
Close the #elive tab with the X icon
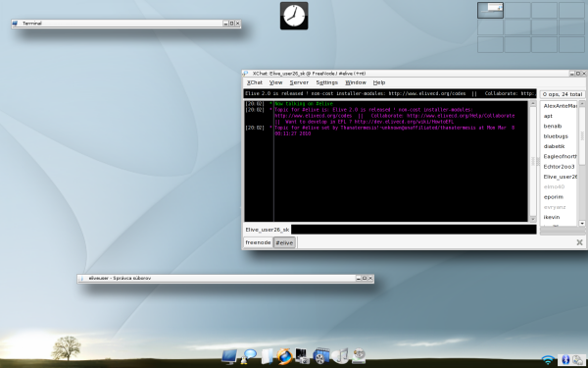579,242
